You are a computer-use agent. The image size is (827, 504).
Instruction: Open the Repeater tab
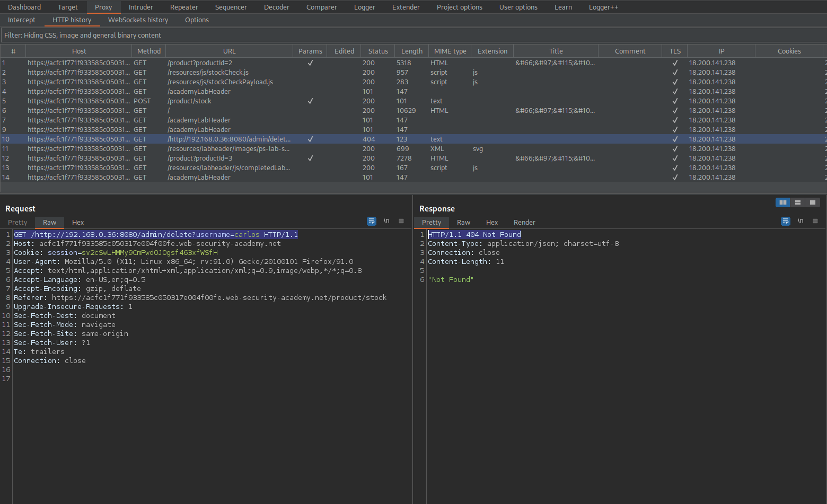coord(184,7)
